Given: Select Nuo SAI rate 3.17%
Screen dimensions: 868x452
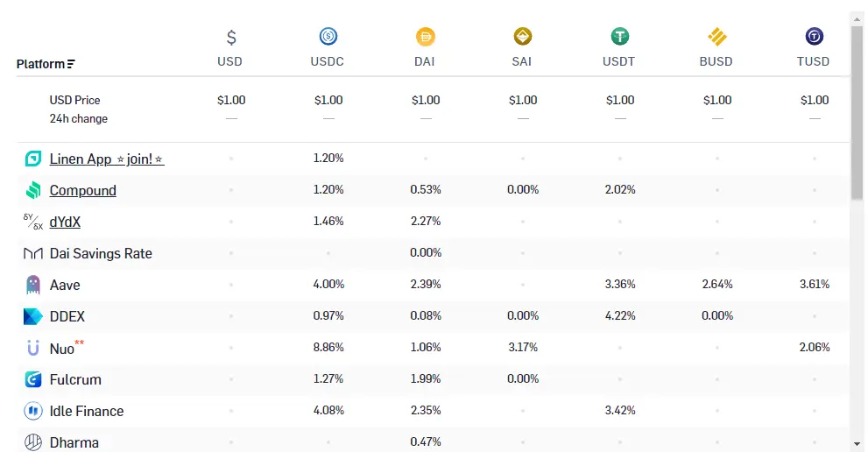Looking at the screenshot, I should click(523, 347).
